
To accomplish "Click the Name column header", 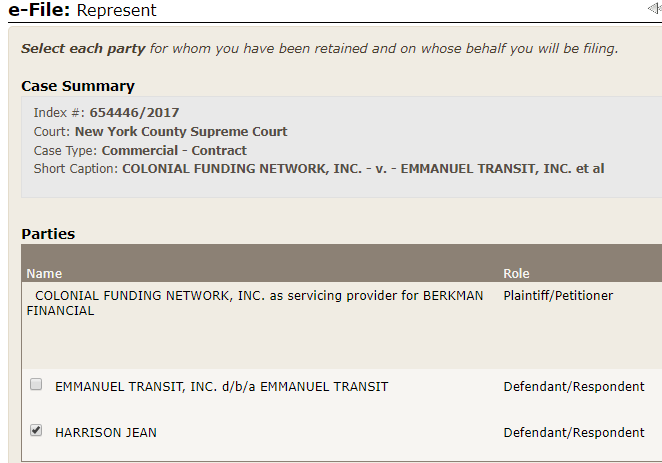I will click(x=44, y=273).
